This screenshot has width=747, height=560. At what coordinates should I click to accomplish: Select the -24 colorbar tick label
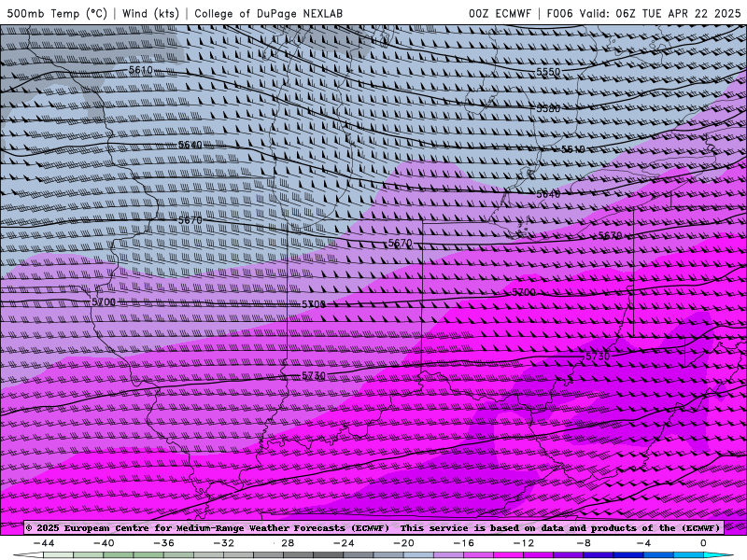click(x=344, y=543)
